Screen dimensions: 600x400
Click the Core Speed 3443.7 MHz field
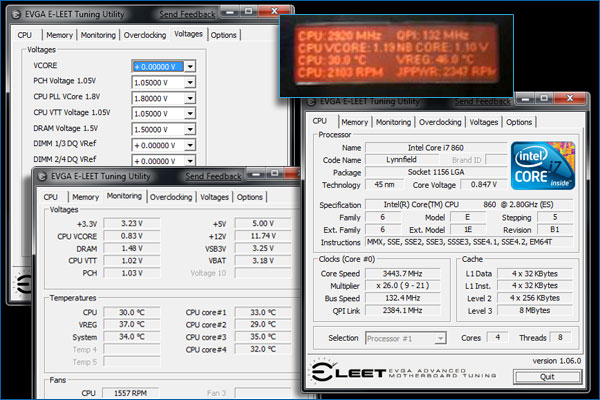click(x=403, y=274)
